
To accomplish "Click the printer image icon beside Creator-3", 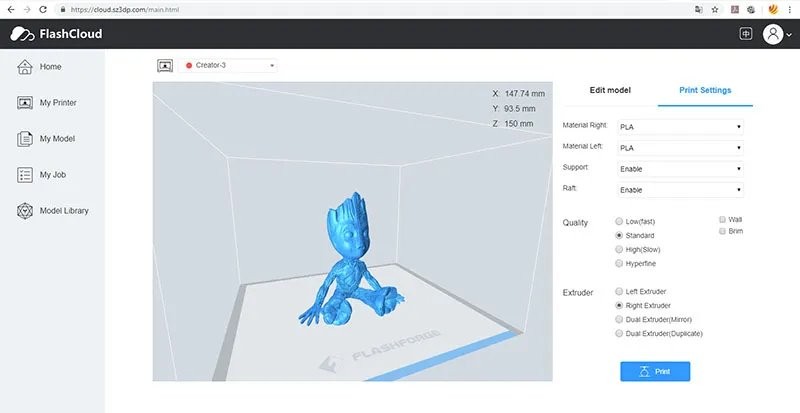I will click(x=165, y=66).
